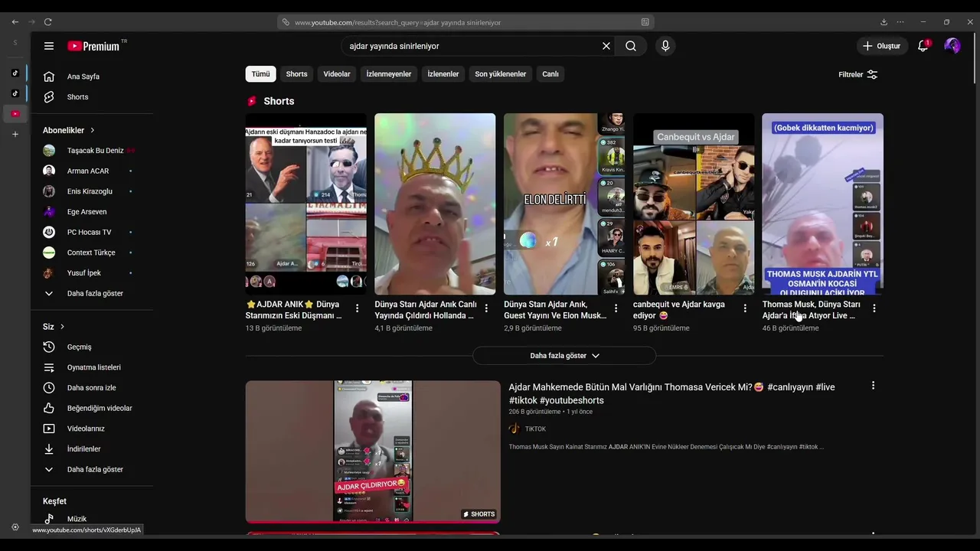Open Canbequit vs Ajdar short thumbnail
Screen dimensions: 980x551
point(694,204)
